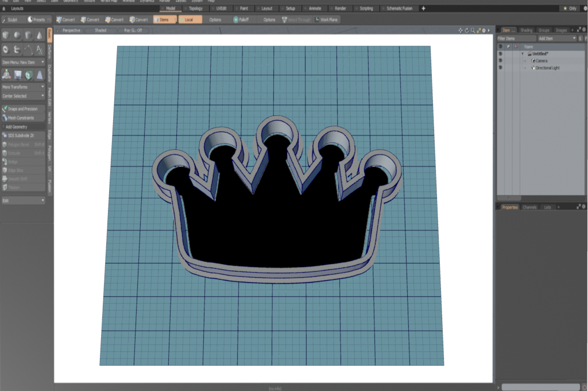
Task: Switch to the Topology layout tab
Action: point(194,9)
